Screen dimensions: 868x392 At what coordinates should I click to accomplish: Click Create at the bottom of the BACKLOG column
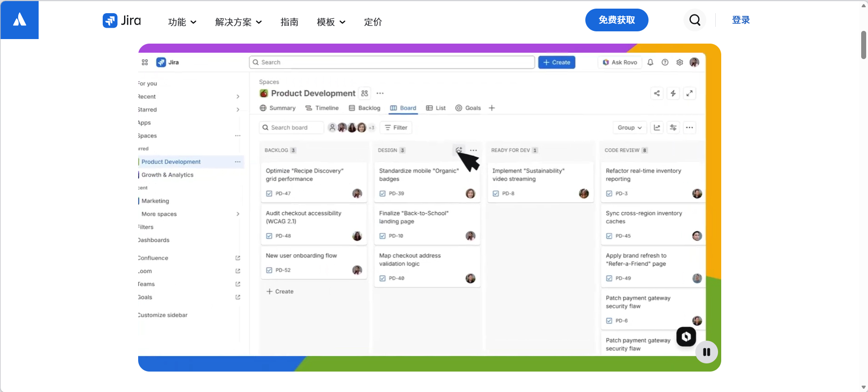point(280,292)
